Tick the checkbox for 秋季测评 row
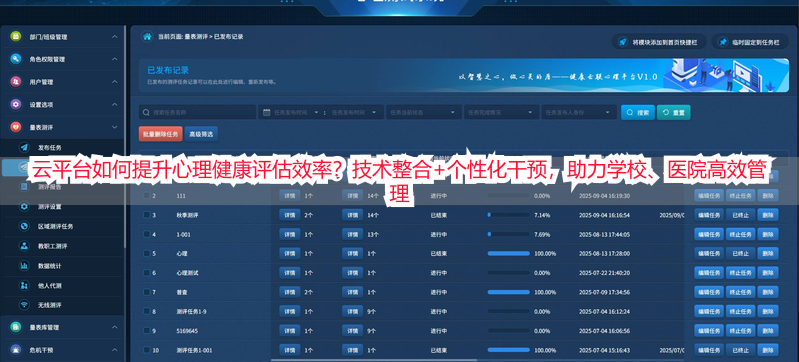The height and width of the screenshot is (362, 799). [x=147, y=215]
